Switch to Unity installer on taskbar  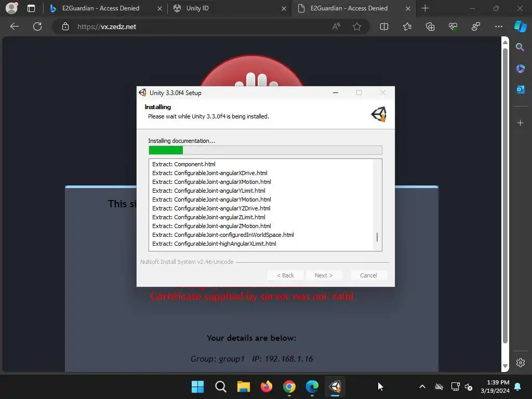[335, 387]
